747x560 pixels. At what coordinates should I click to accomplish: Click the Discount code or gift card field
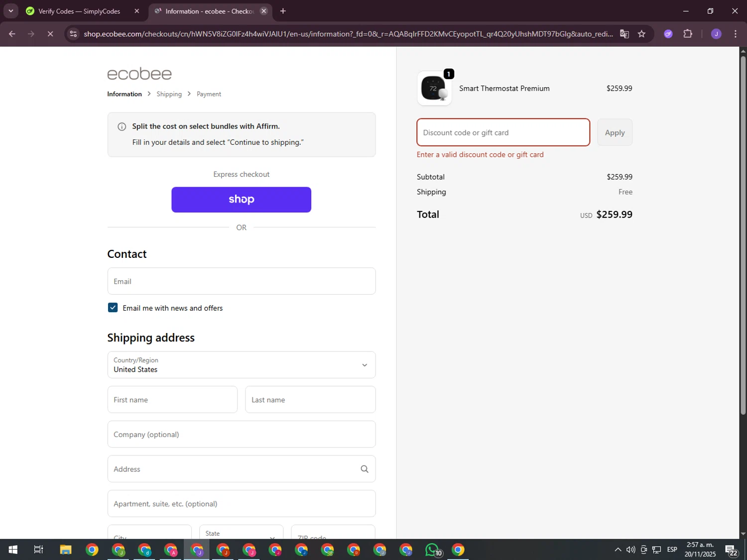tap(503, 132)
